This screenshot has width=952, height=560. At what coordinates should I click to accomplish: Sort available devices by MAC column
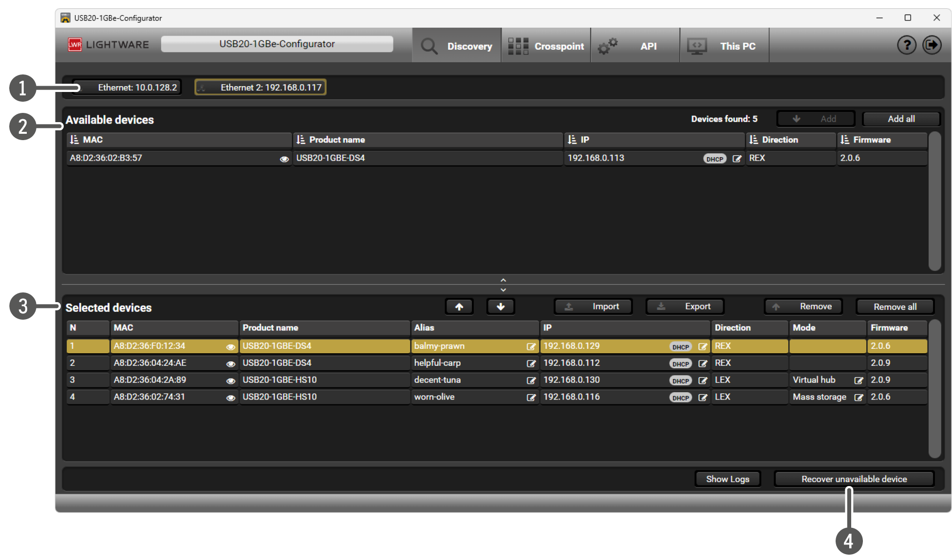75,140
